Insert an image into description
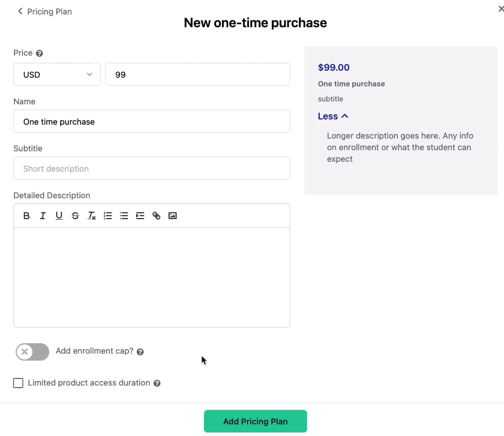The width and height of the screenshot is (504, 436). click(173, 216)
